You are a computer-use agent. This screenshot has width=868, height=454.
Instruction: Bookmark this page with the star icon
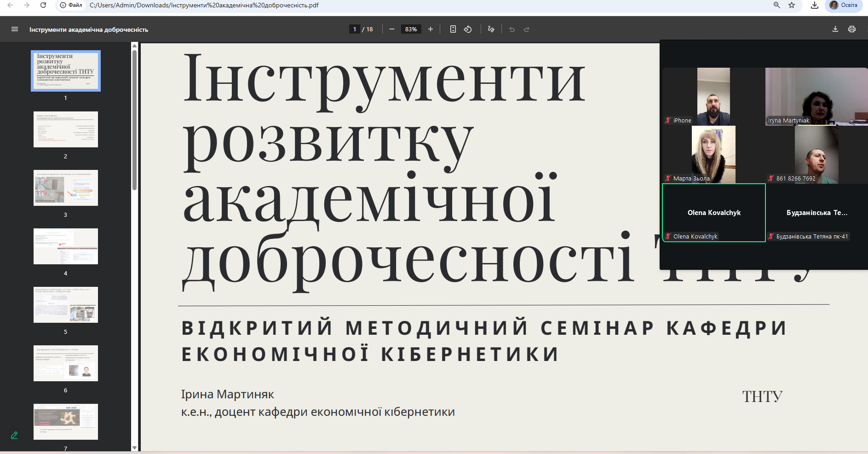click(792, 5)
